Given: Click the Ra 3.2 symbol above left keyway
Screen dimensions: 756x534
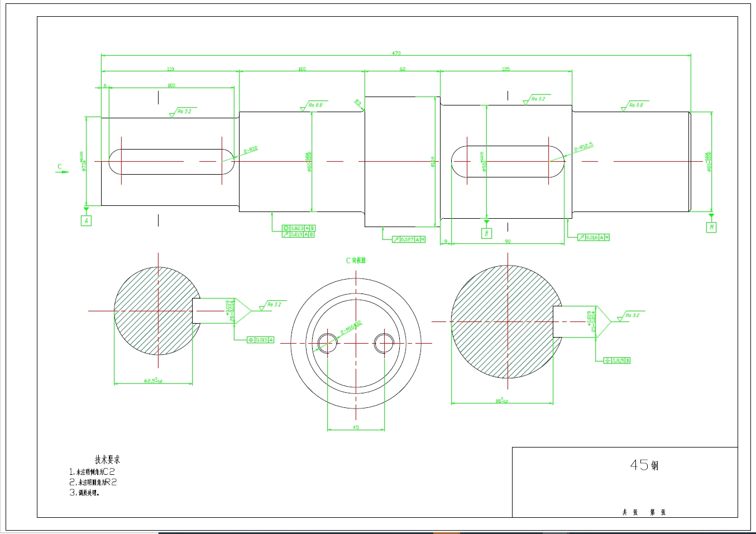Looking at the screenshot, I should point(183,112).
